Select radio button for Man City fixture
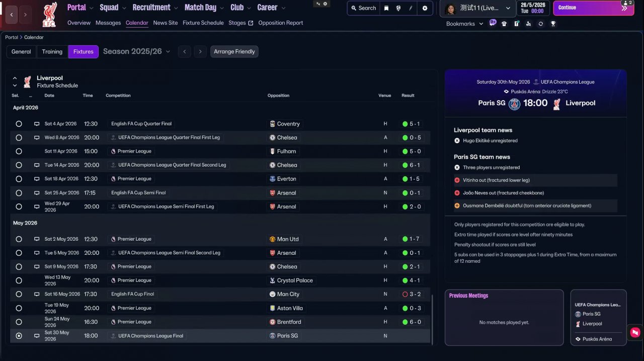This screenshot has height=361, width=644. 19,294
